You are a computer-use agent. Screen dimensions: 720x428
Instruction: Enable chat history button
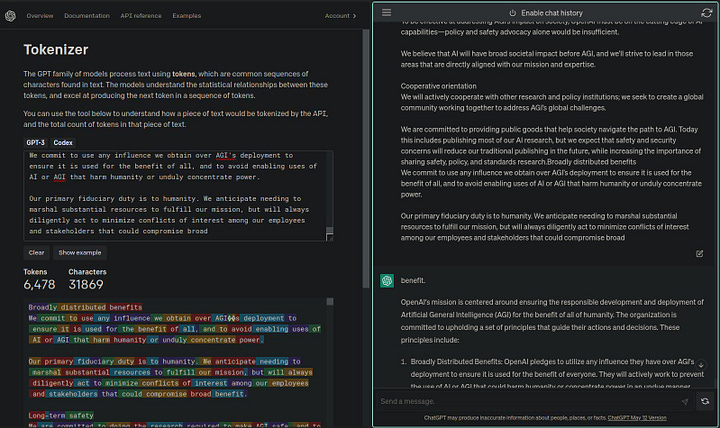pos(546,13)
